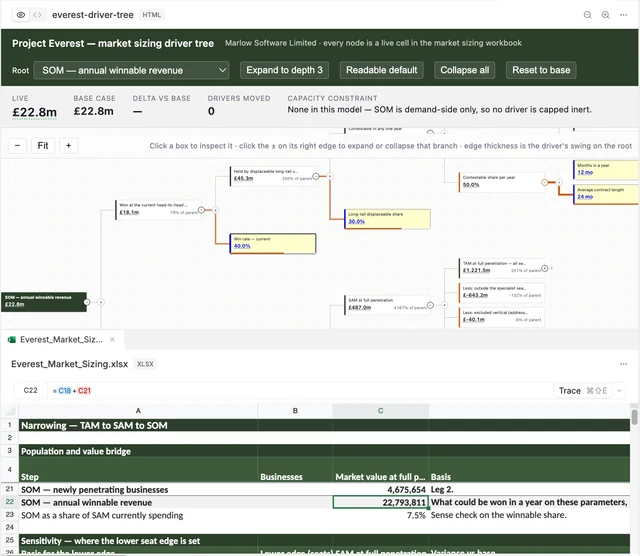Inspect 'Less: outside the specialist' node
Screen dimensions: 640x556
click(502, 292)
